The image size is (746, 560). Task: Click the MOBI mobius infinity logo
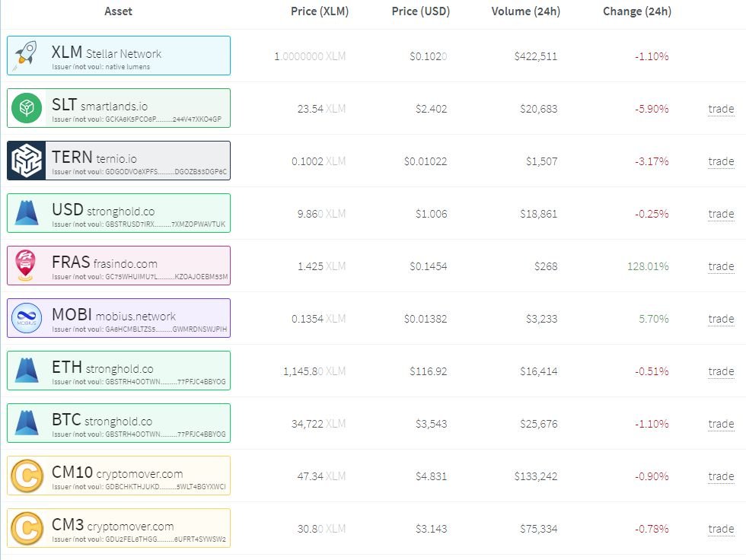pyautogui.click(x=27, y=318)
